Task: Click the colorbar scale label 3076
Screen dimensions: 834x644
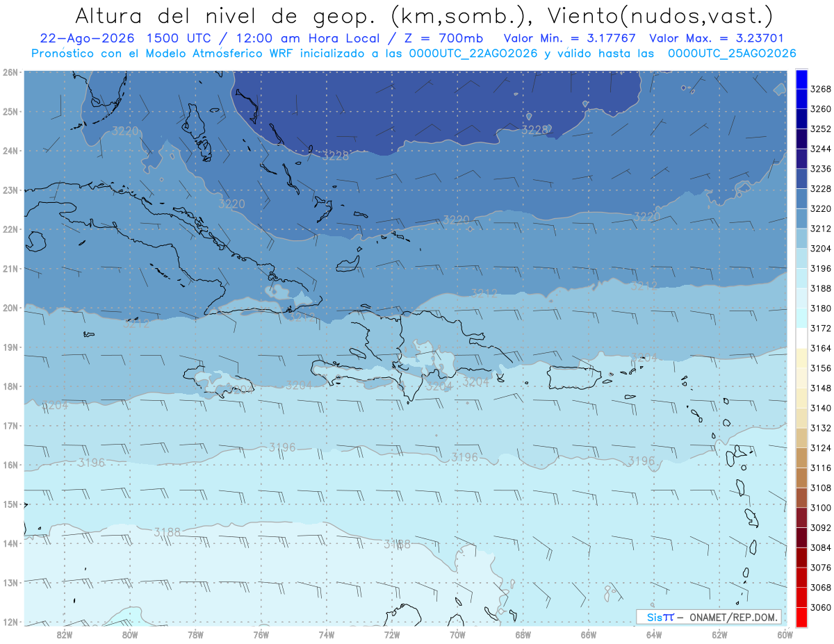Action: click(x=821, y=568)
